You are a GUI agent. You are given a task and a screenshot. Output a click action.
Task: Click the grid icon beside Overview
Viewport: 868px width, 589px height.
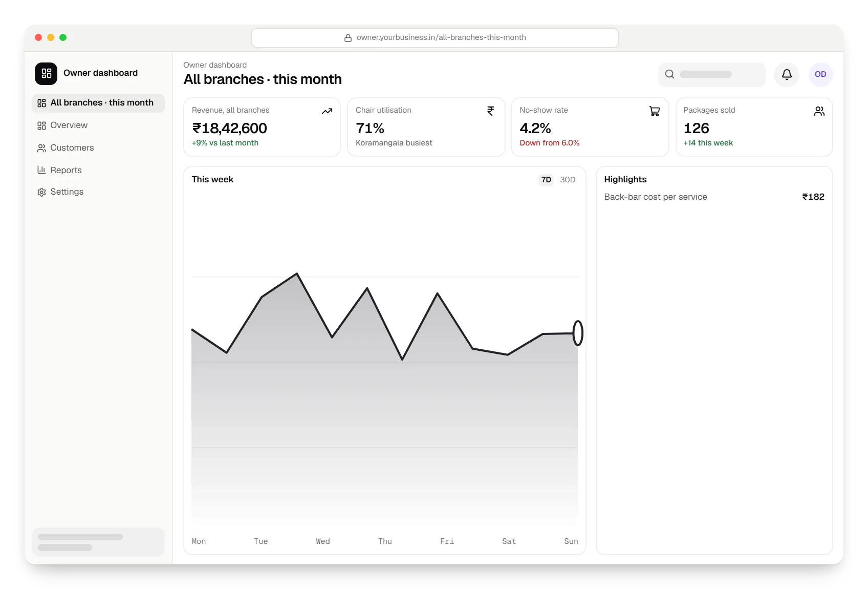[x=41, y=125]
